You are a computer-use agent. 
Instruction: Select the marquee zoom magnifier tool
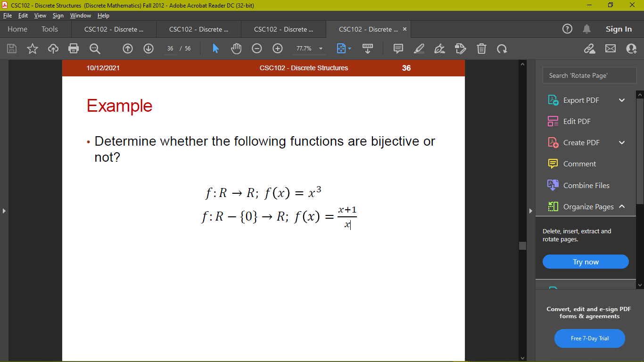pyautogui.click(x=94, y=49)
